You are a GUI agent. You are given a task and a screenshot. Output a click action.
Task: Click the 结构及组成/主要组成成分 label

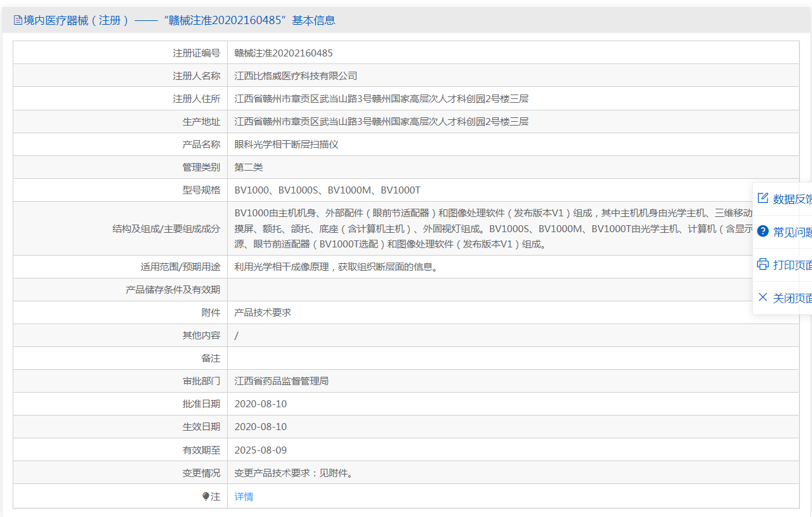coord(167,228)
